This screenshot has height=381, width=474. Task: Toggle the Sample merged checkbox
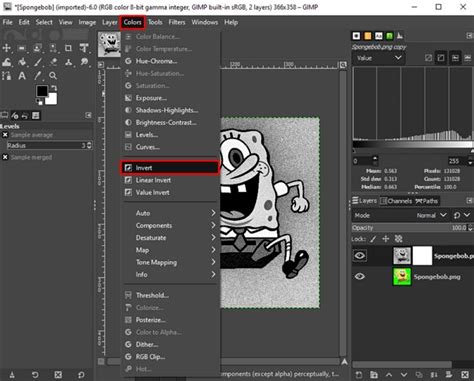[x=5, y=157]
